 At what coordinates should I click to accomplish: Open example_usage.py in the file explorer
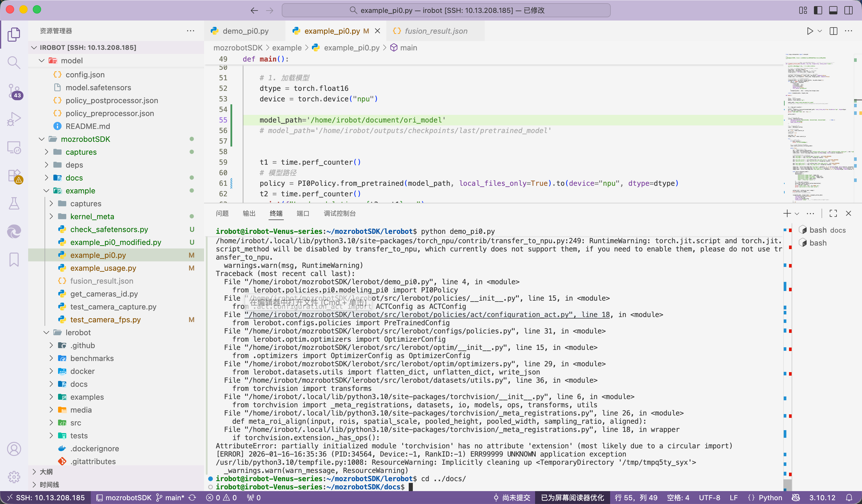103,268
